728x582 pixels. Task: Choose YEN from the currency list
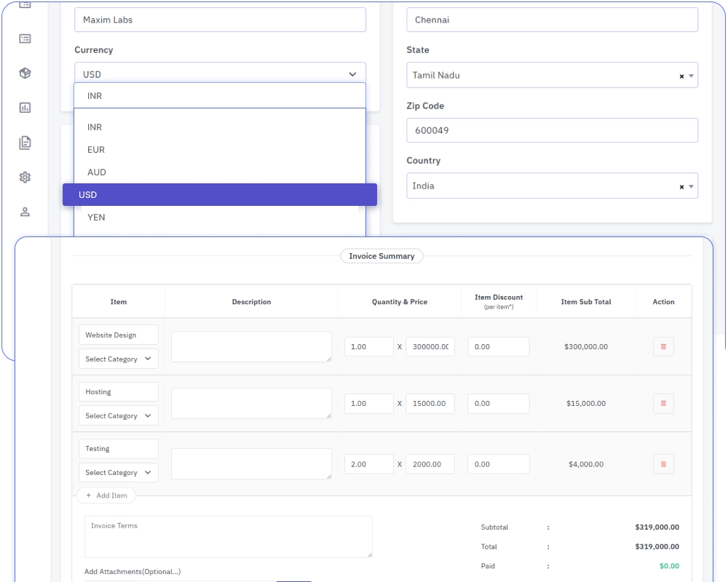click(220, 218)
